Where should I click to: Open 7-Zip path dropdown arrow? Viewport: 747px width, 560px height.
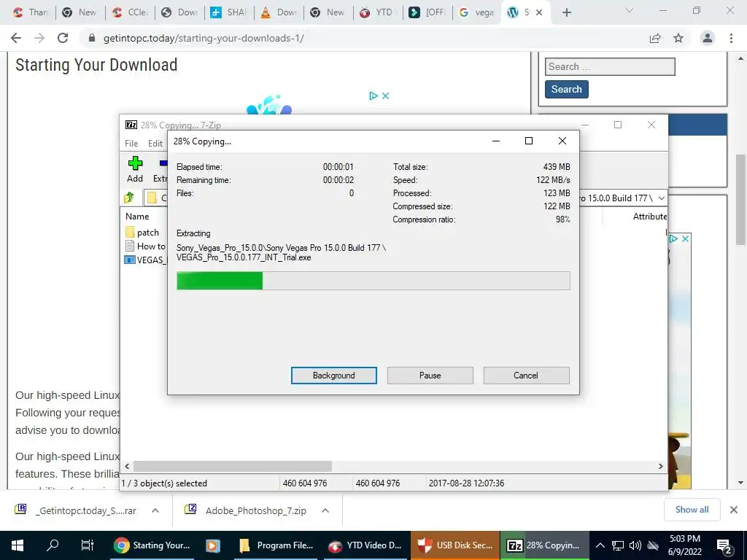click(x=661, y=198)
